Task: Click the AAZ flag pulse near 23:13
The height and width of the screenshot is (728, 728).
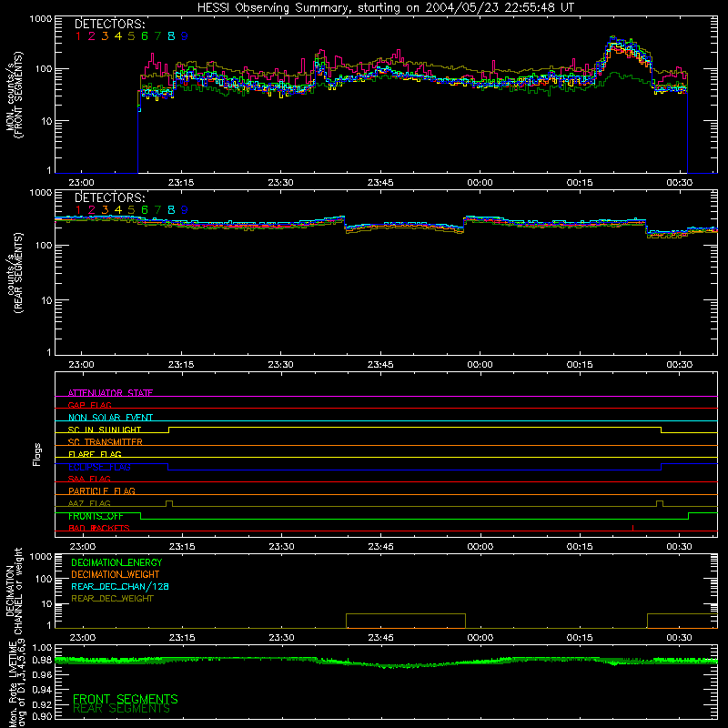Action: 169,504
